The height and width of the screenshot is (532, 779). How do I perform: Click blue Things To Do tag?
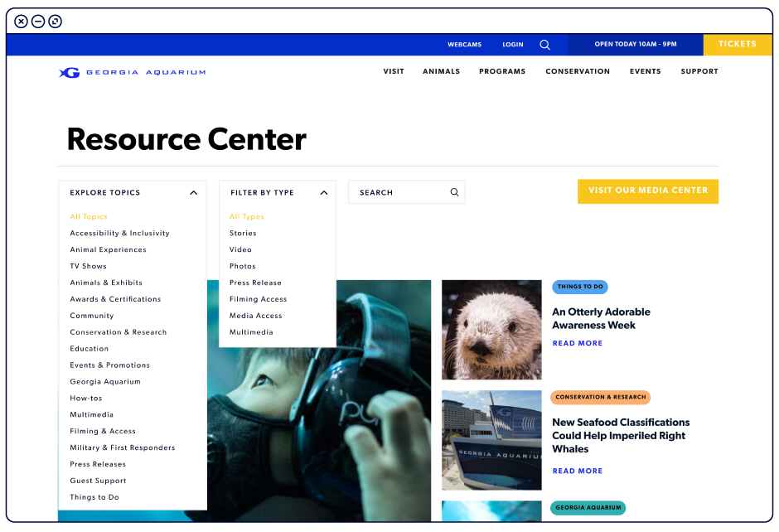580,287
